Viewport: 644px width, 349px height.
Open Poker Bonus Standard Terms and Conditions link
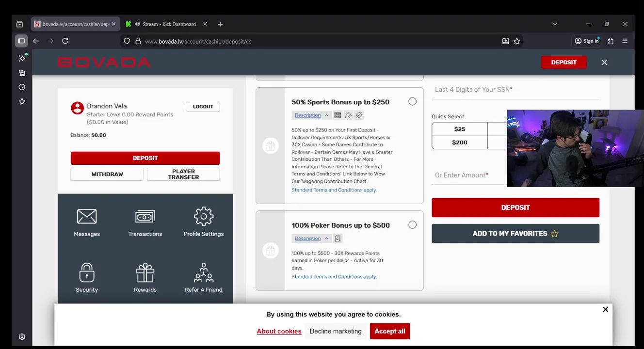point(334,277)
